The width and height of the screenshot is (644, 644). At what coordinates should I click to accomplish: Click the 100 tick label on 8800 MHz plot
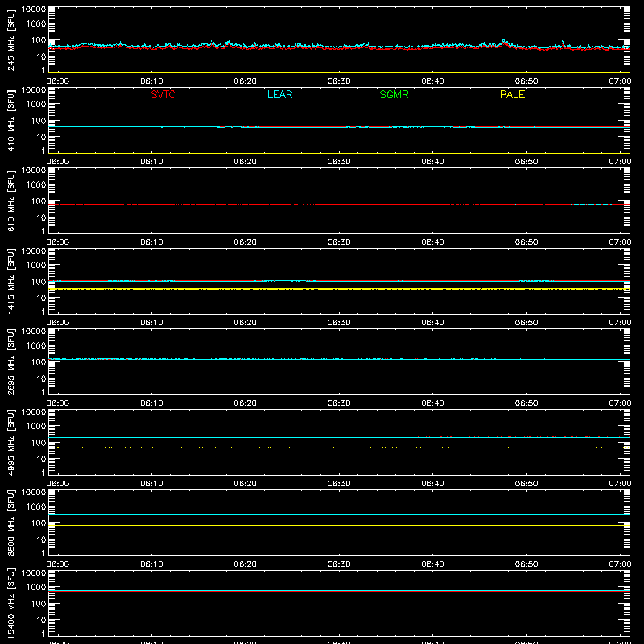click(x=39, y=523)
